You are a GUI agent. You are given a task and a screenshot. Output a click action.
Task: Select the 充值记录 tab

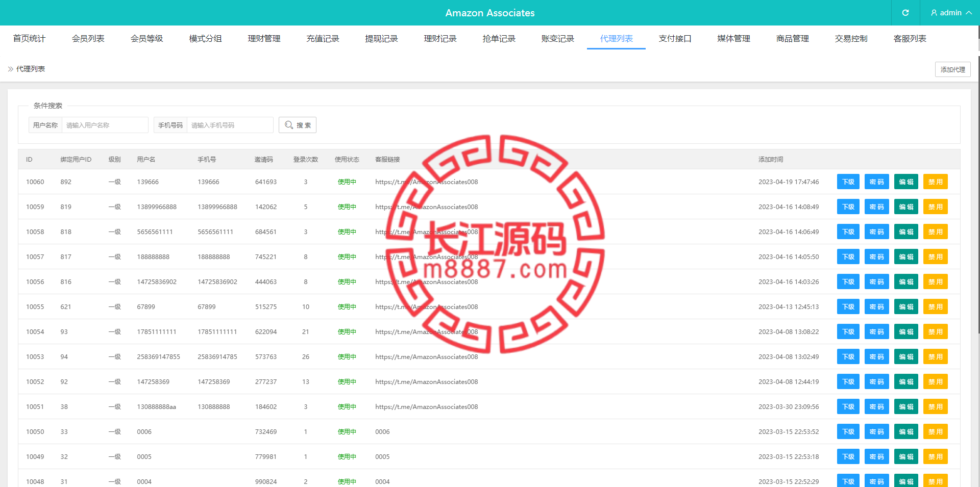[323, 39]
